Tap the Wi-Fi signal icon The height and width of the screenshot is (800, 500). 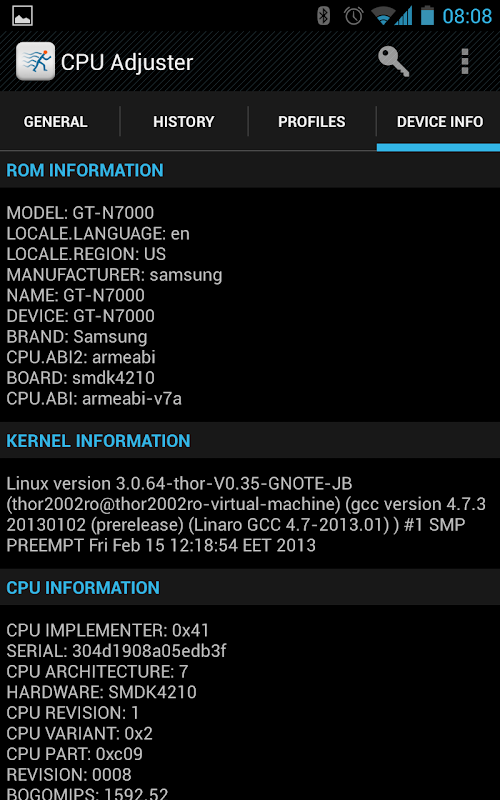click(383, 16)
